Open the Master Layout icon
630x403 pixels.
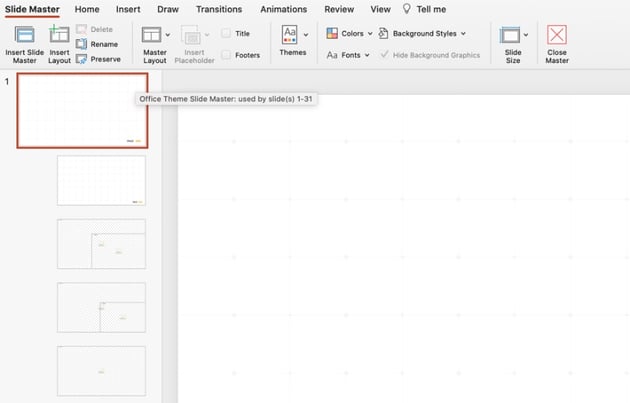pyautogui.click(x=151, y=35)
